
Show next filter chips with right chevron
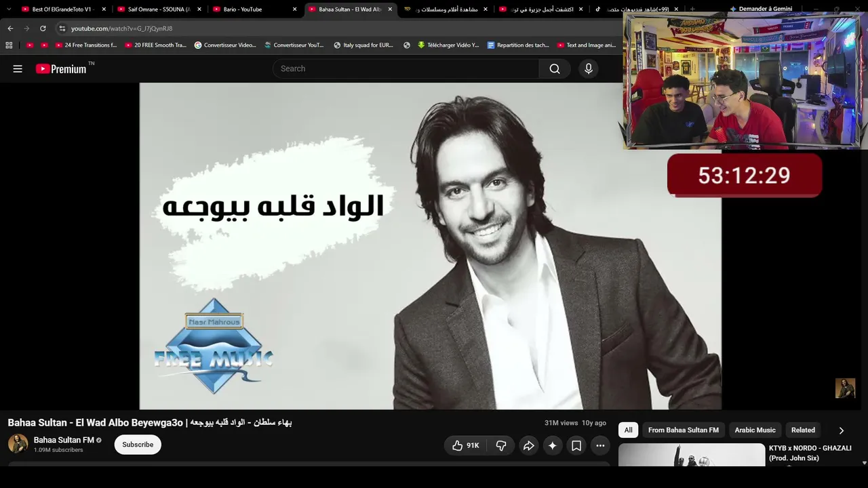(842, 430)
